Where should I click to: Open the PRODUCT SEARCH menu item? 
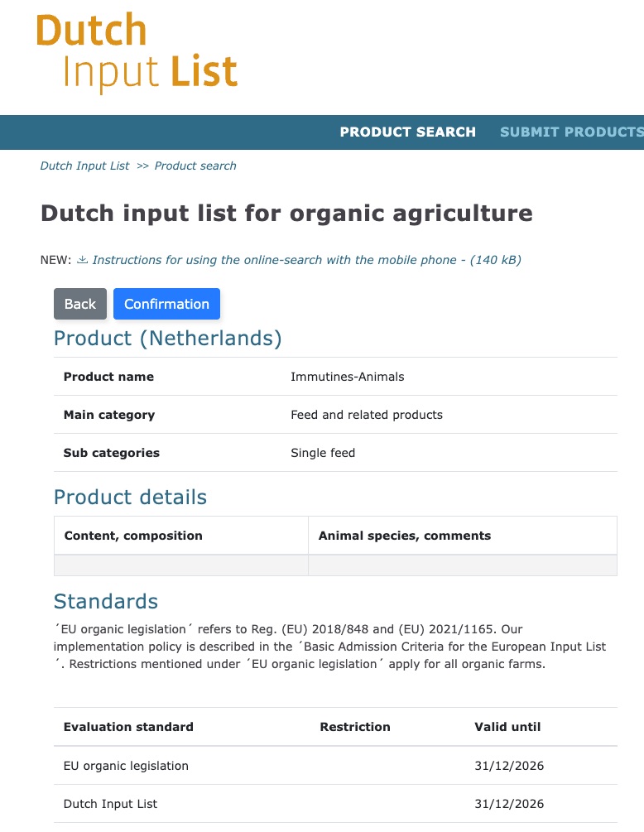tap(407, 132)
